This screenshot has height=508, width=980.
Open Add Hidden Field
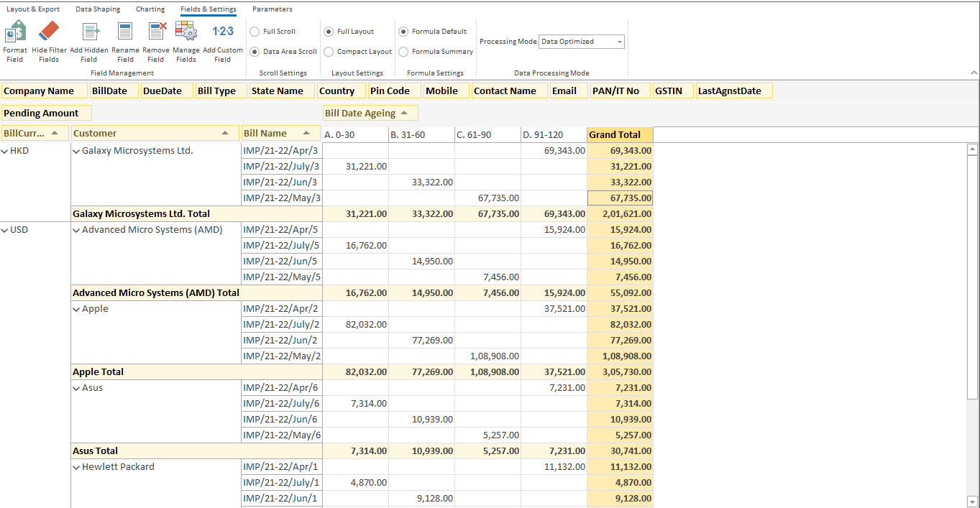click(89, 32)
